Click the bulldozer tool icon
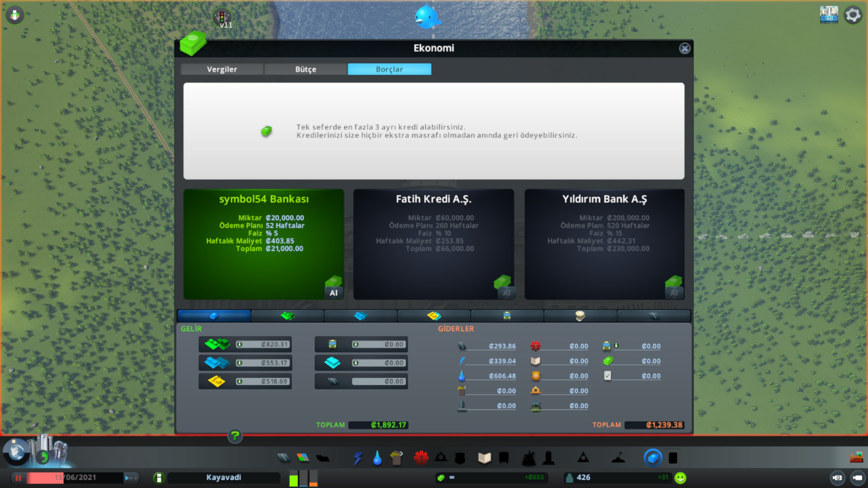The image size is (868, 488). pyautogui.click(x=856, y=458)
